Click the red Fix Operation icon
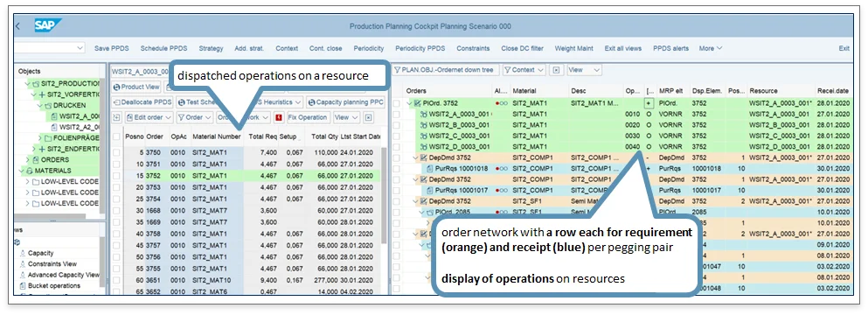Image resolution: width=868 pixels, height=315 pixels. pyautogui.click(x=279, y=117)
